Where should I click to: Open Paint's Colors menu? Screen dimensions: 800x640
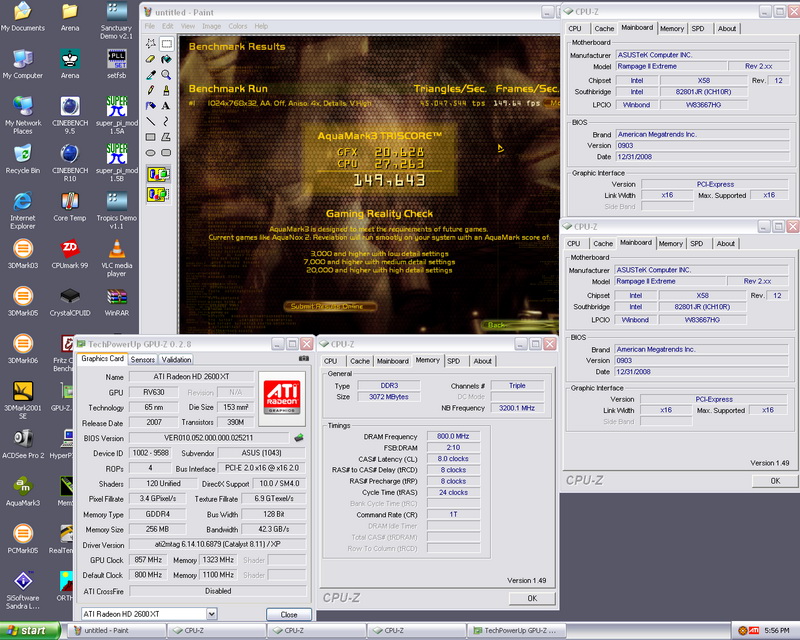click(x=237, y=26)
